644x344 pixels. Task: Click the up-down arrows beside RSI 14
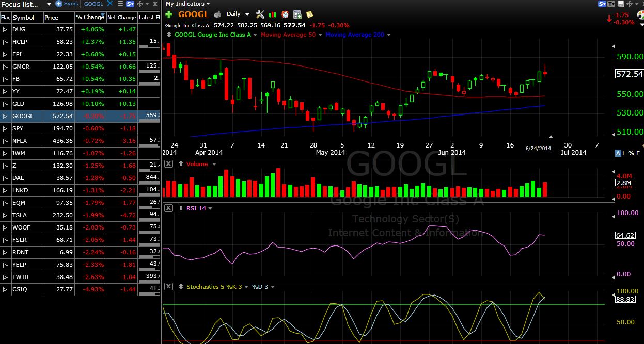181,208
